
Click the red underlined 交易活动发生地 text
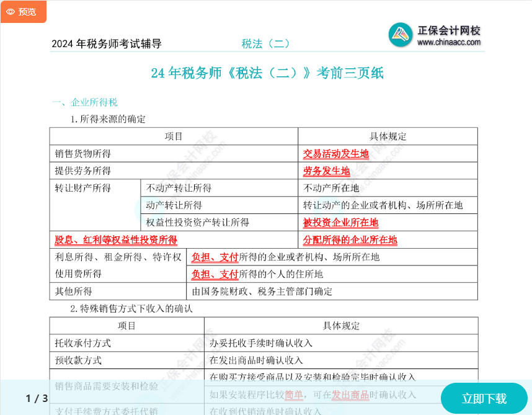click(x=335, y=154)
